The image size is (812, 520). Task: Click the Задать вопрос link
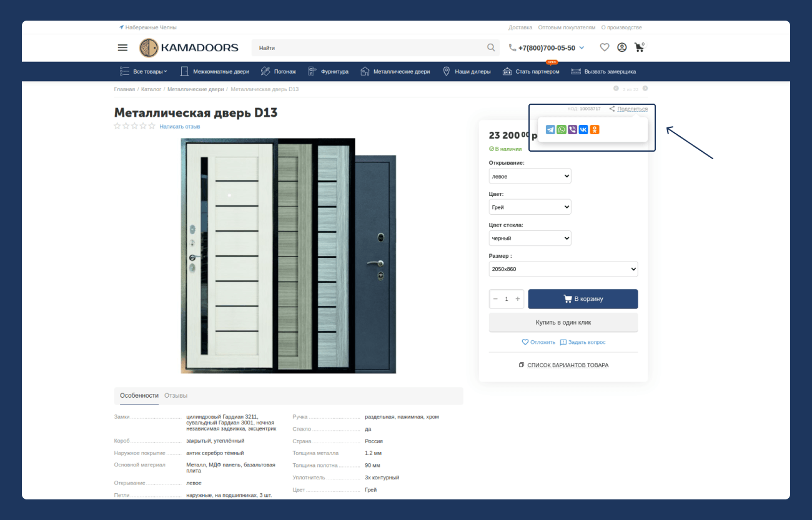(583, 342)
